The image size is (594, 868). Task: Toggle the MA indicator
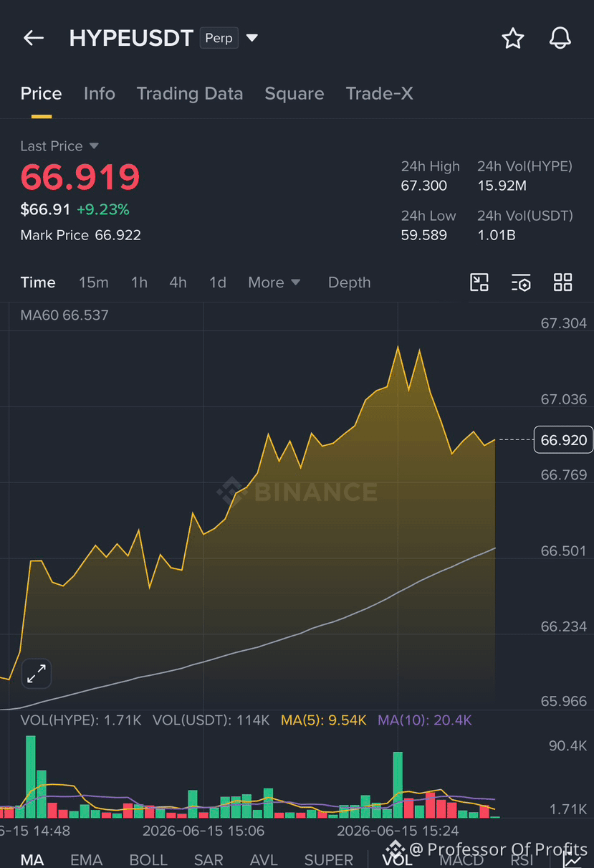tap(32, 859)
